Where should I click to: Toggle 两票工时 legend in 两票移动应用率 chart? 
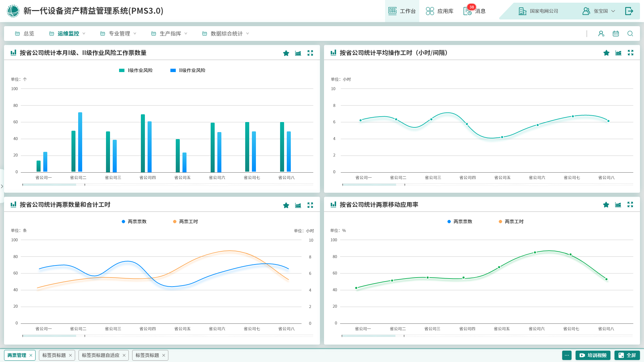tap(511, 222)
